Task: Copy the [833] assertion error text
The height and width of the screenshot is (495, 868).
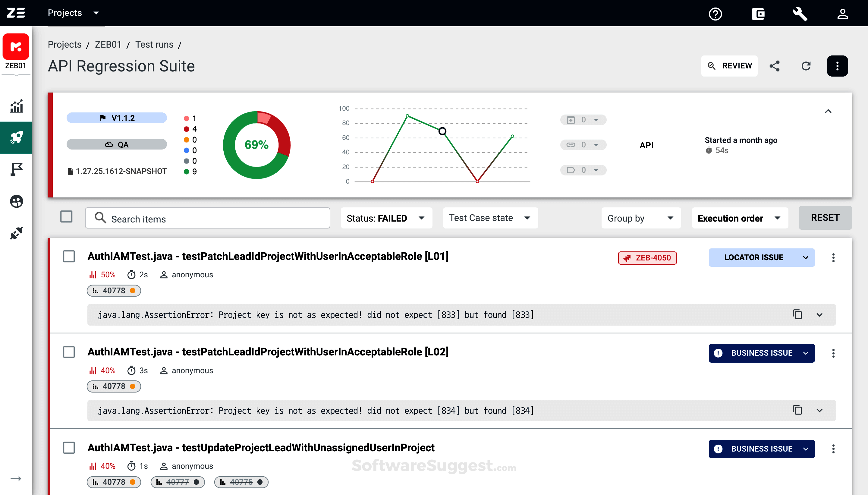Action: pos(797,314)
